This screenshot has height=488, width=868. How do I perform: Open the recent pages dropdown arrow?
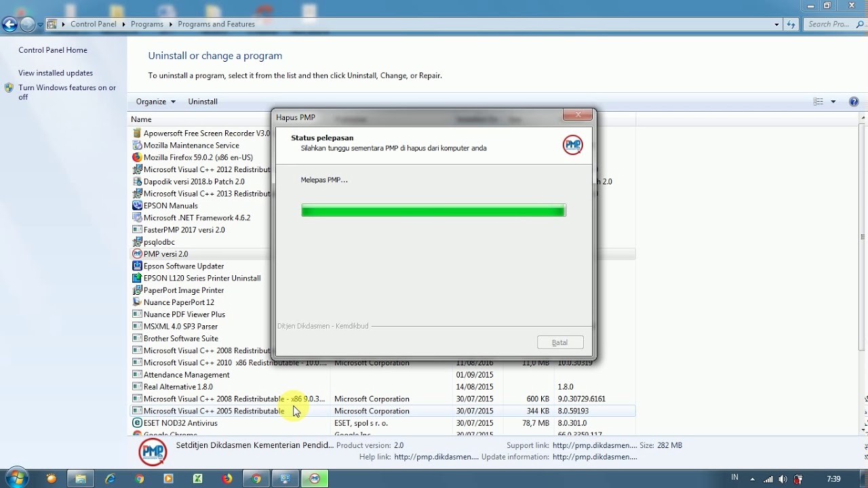[41, 24]
